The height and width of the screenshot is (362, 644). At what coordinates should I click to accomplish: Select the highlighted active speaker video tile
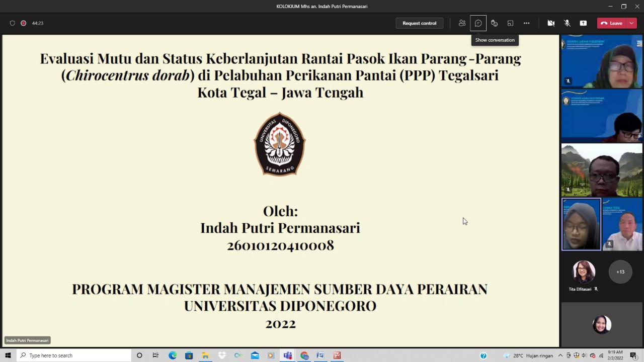click(x=581, y=224)
